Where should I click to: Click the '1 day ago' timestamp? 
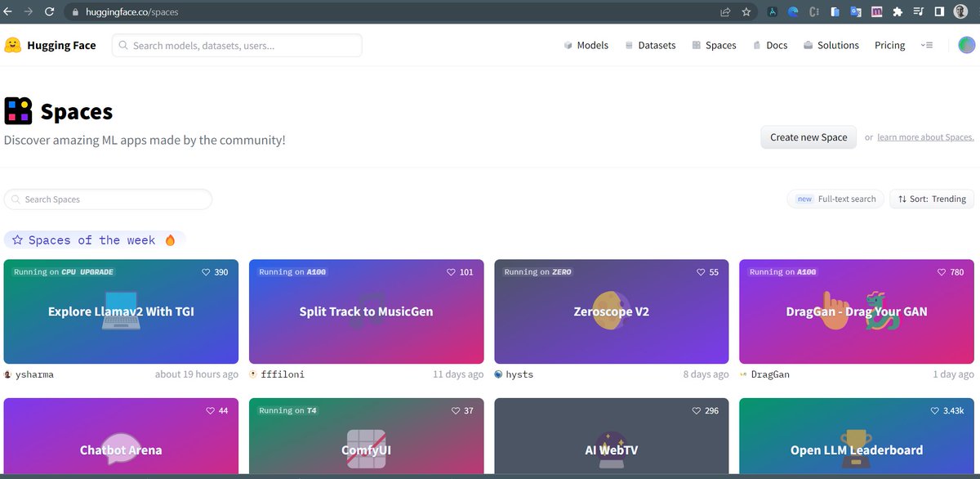[953, 374]
